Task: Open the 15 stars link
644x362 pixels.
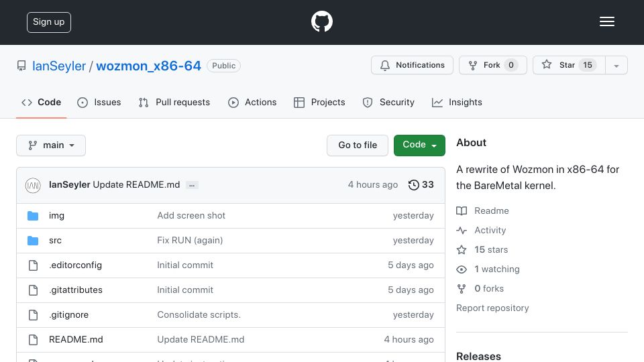Action: click(x=491, y=249)
